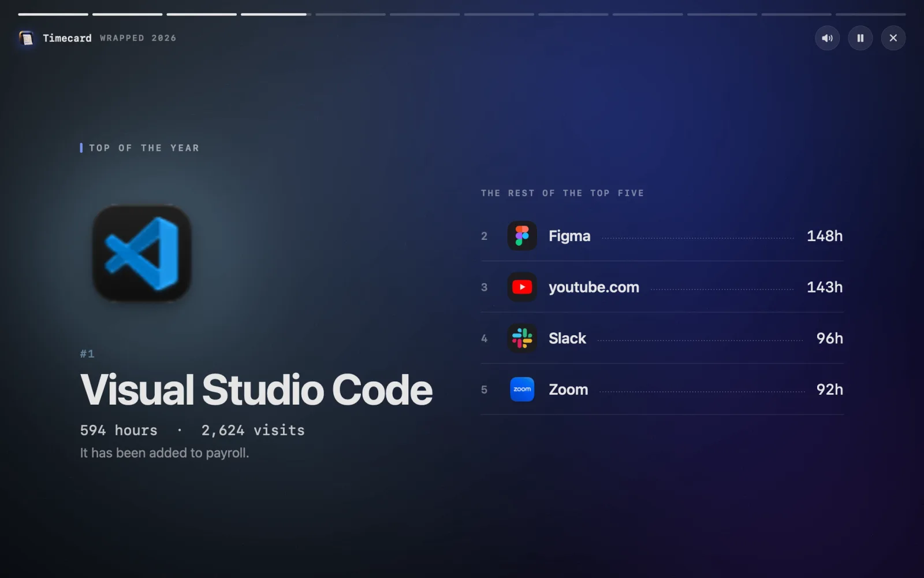Image resolution: width=924 pixels, height=578 pixels.
Task: Select the Zoom row name
Action: [568, 390]
